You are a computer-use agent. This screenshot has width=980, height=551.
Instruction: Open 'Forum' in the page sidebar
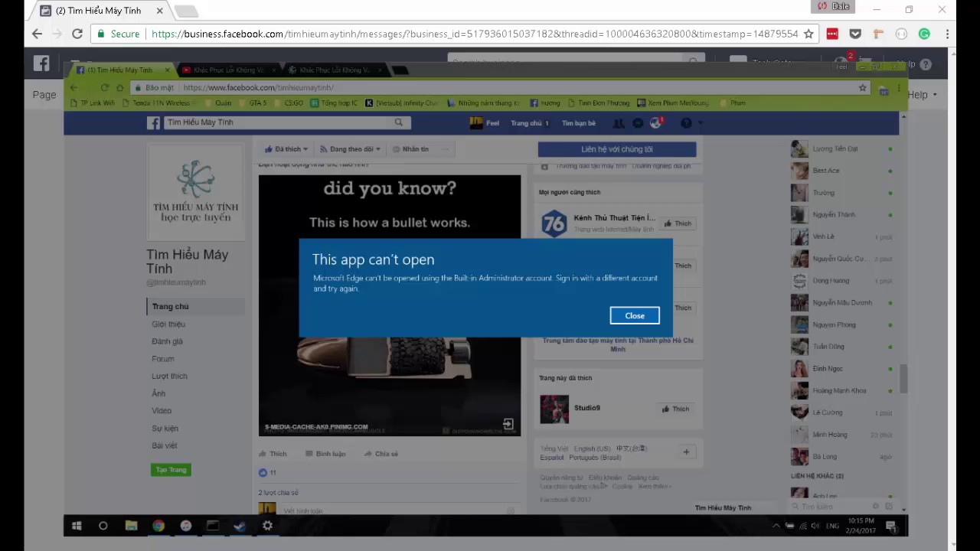point(162,359)
